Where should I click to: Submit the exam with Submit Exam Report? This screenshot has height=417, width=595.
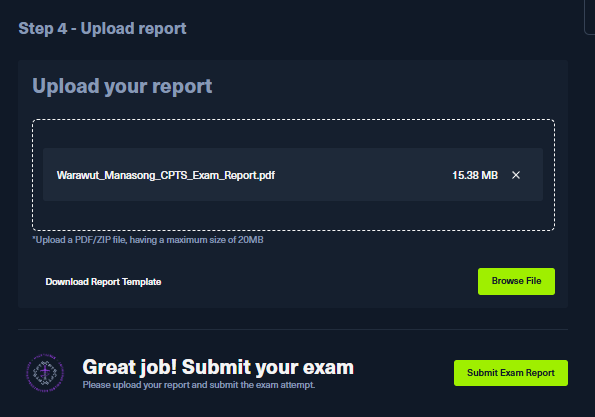[511, 373]
